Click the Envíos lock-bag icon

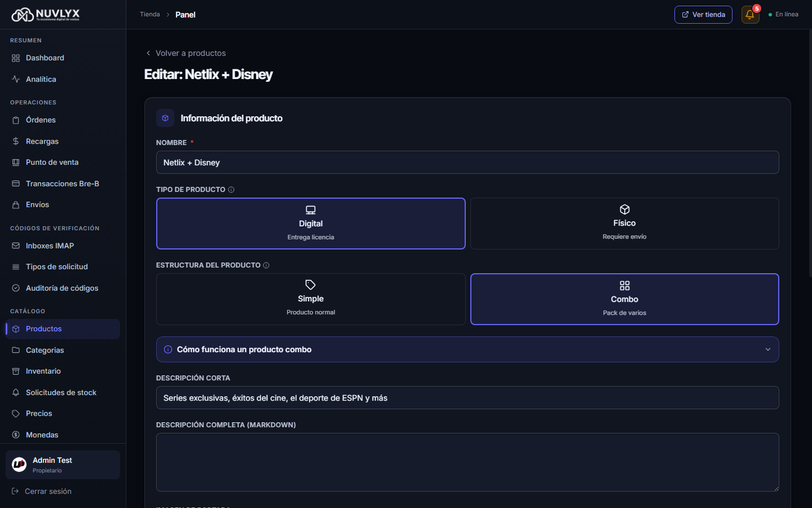(x=16, y=205)
